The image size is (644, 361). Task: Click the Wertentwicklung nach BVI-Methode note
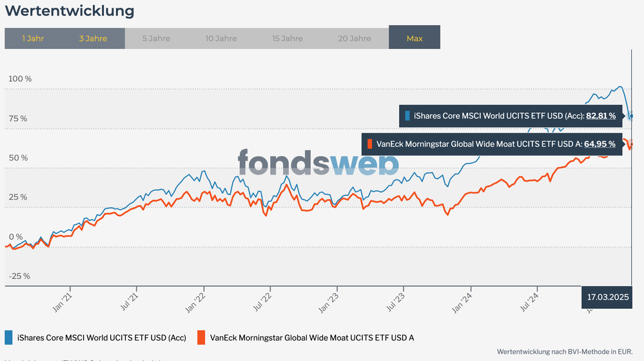[565, 352]
